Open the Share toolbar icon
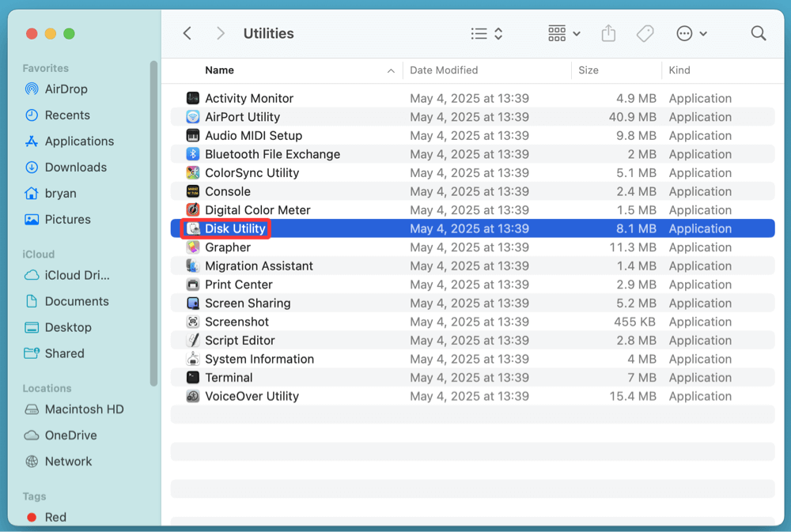Viewport: 791px width, 532px height. pyautogui.click(x=608, y=33)
